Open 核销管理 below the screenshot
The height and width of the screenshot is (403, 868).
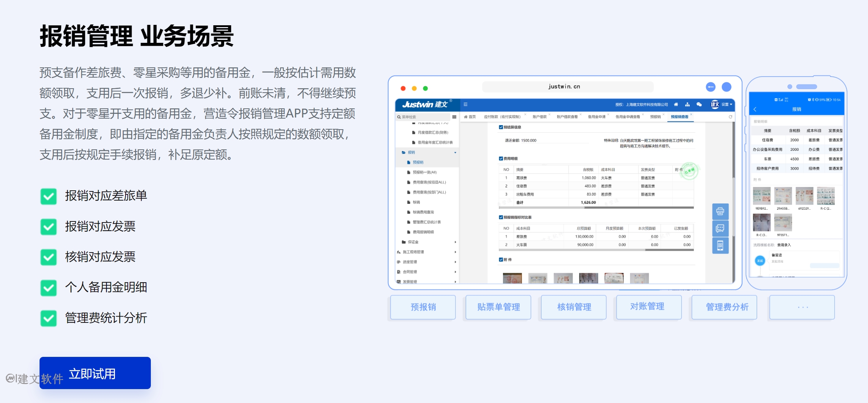click(x=573, y=307)
